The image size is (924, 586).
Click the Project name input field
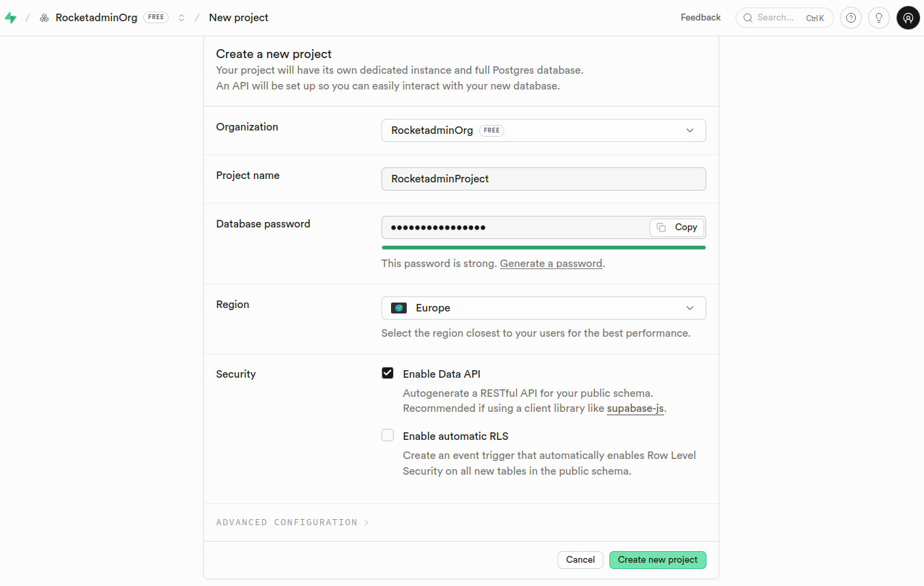point(543,179)
